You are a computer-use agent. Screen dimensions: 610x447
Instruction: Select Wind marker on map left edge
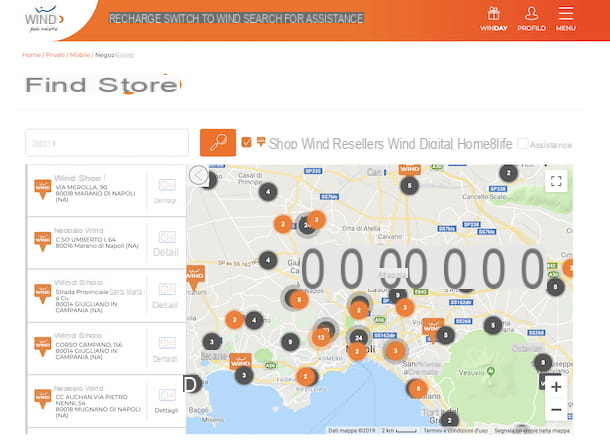click(195, 277)
